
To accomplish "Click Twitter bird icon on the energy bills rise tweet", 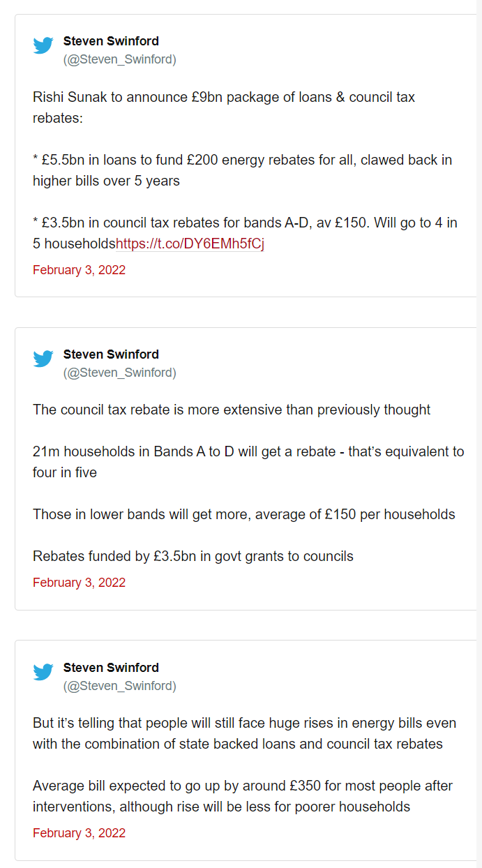I will 43,673.
